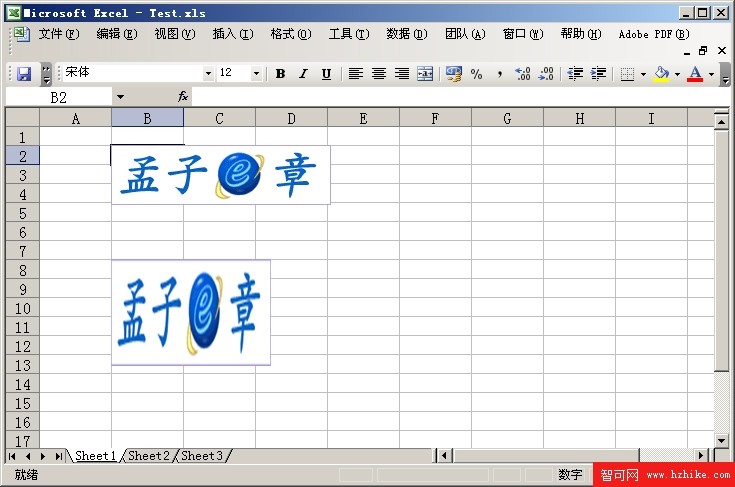The width and height of the screenshot is (735, 487).
Task: Click vertical scrollbar down arrow
Action: point(721,440)
